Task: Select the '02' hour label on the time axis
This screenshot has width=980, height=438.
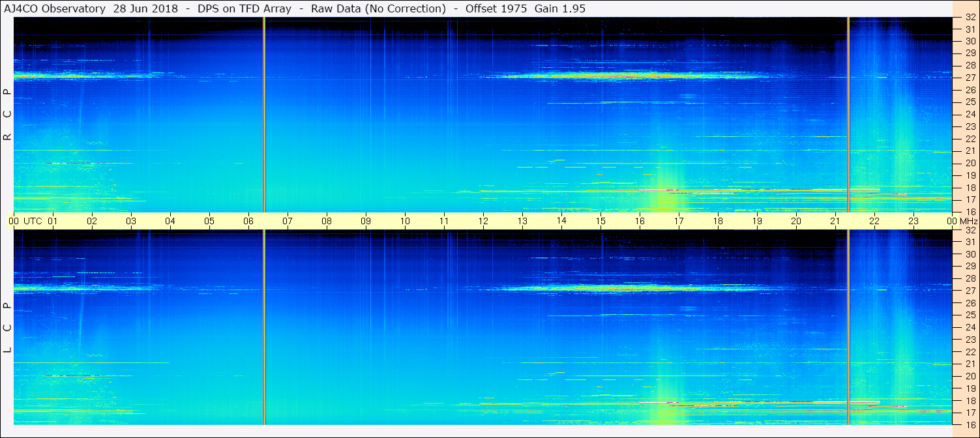Action: tap(92, 221)
